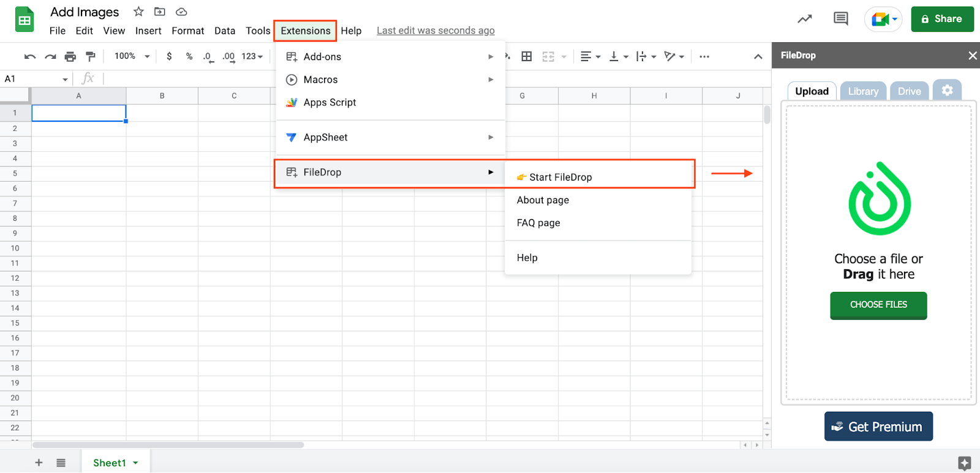This screenshot has width=980, height=473.
Task: Show the all sheets list
Action: (x=61, y=463)
